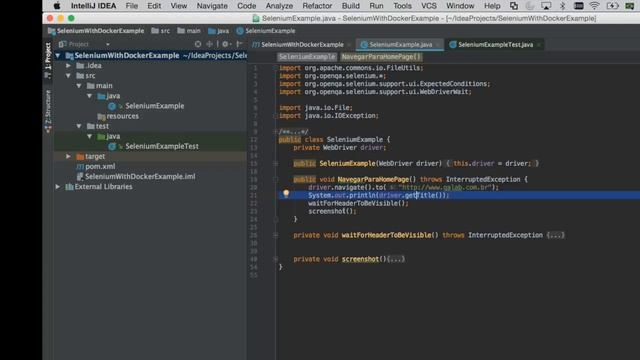Open the VCS menu

[429, 6]
